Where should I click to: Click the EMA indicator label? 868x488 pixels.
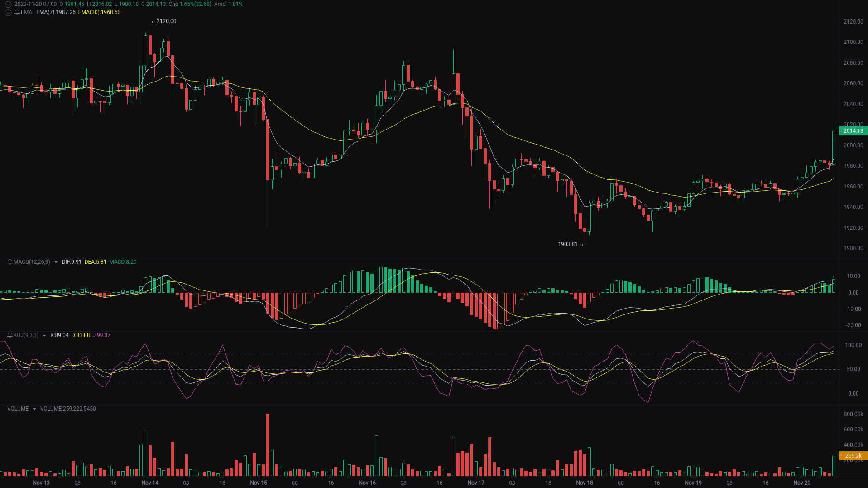click(27, 12)
